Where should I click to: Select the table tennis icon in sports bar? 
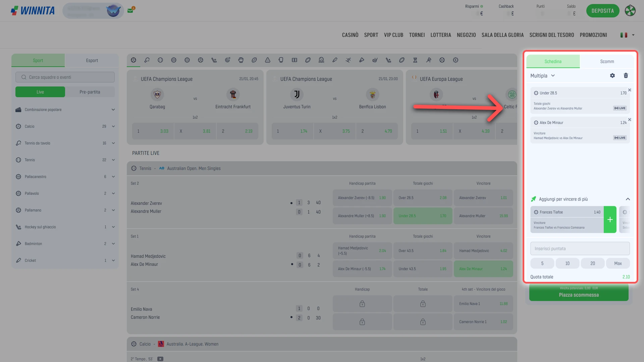[x=147, y=60]
